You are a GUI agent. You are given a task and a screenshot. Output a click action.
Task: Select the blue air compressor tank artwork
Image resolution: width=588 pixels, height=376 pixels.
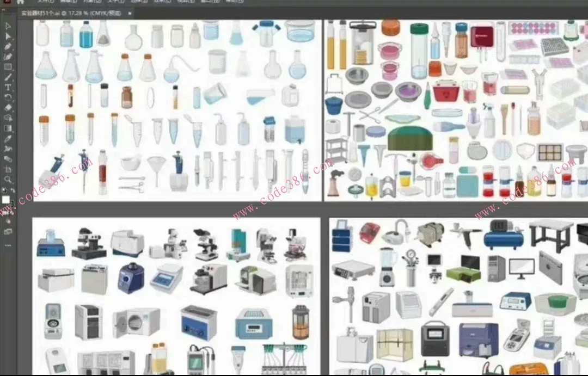[x=504, y=235]
